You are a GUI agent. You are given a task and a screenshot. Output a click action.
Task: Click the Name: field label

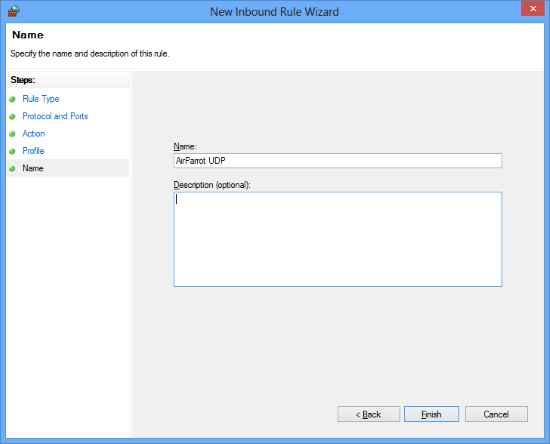coord(185,146)
